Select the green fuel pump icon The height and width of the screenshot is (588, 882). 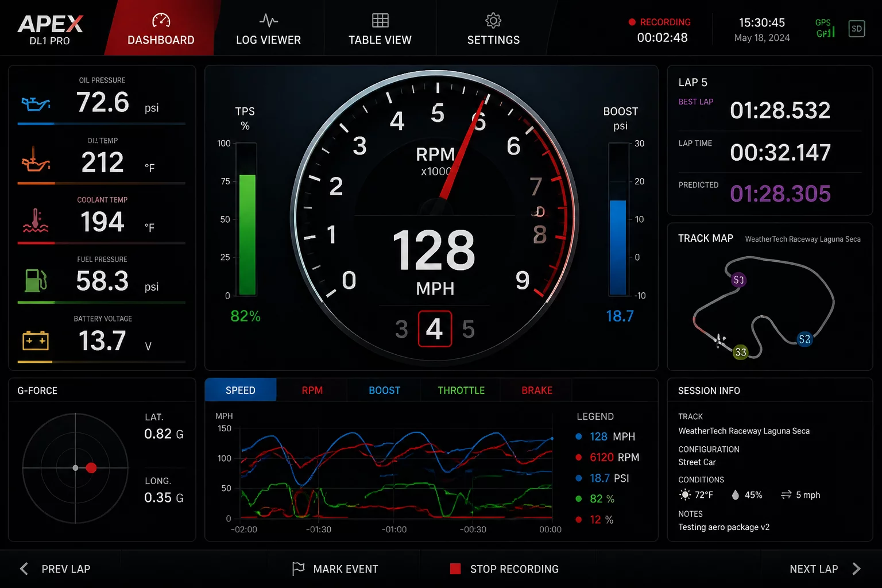tap(36, 280)
